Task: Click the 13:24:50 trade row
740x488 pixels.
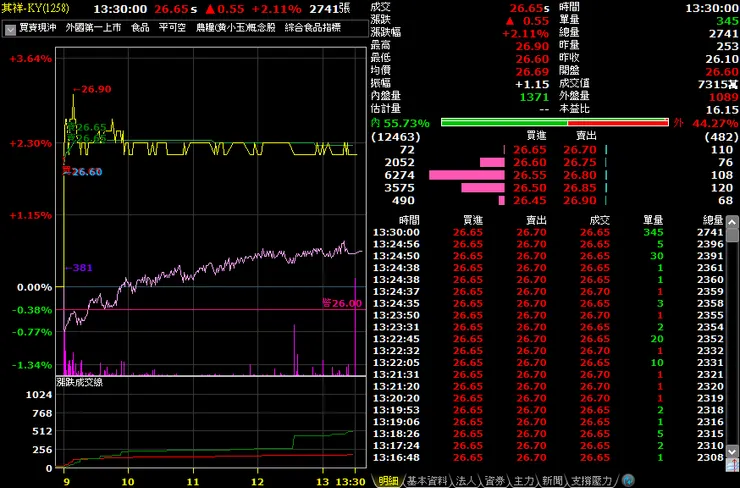Action: coord(548,256)
